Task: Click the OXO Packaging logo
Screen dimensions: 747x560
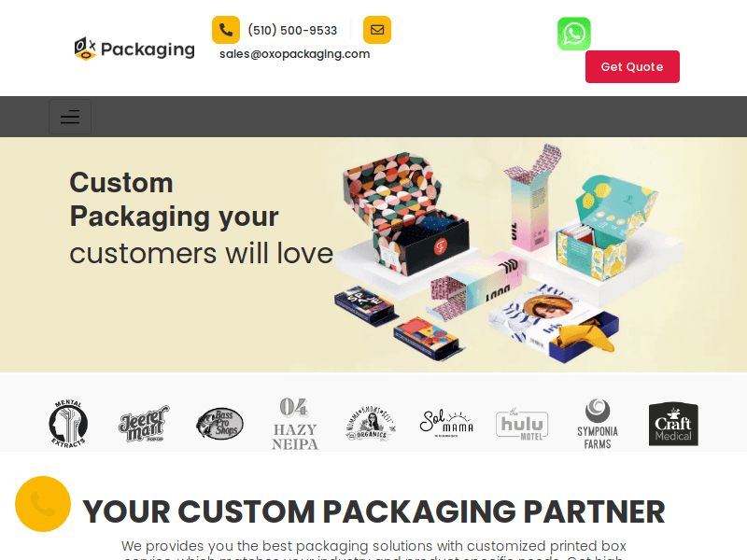Action: [134, 49]
